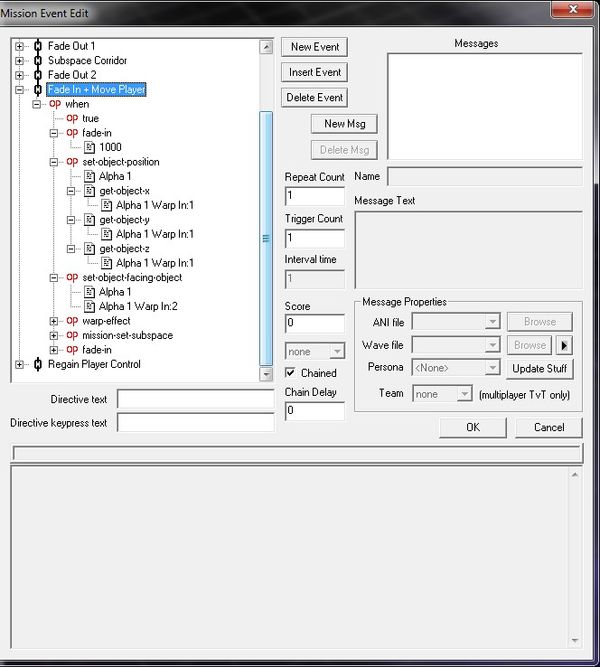The height and width of the screenshot is (667, 600).
Task: Click the chain icon of Regain Player Control
Action: (x=37, y=364)
